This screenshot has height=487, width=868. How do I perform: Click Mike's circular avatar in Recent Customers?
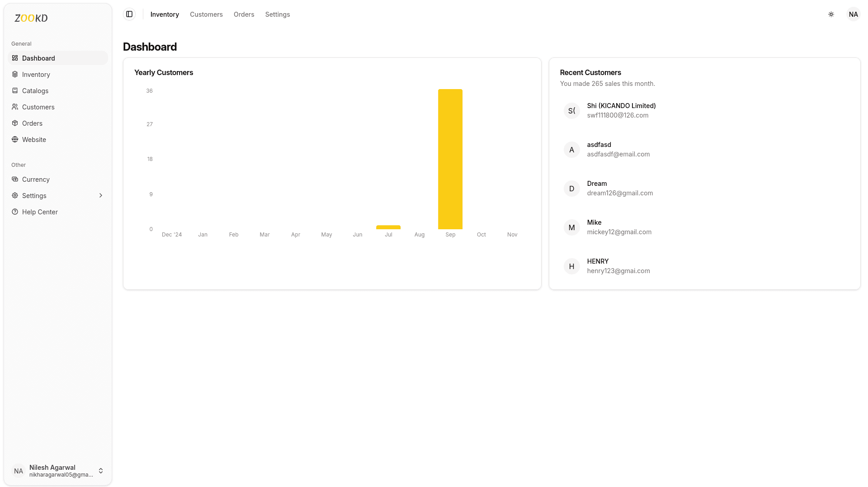(571, 227)
